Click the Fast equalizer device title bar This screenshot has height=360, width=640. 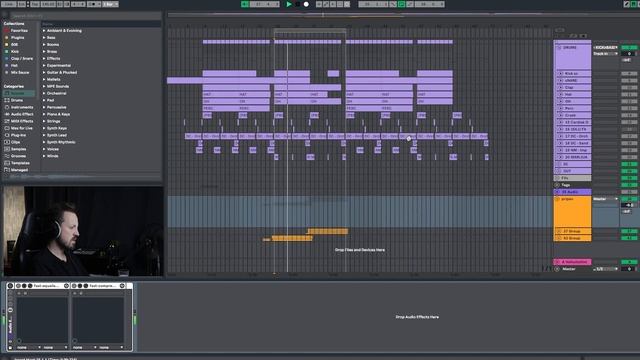[x=42, y=286]
